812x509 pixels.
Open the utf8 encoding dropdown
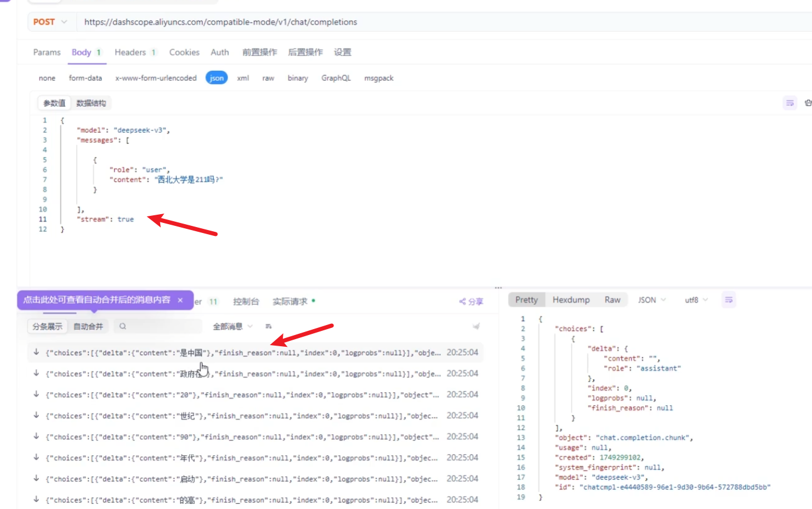pos(697,300)
